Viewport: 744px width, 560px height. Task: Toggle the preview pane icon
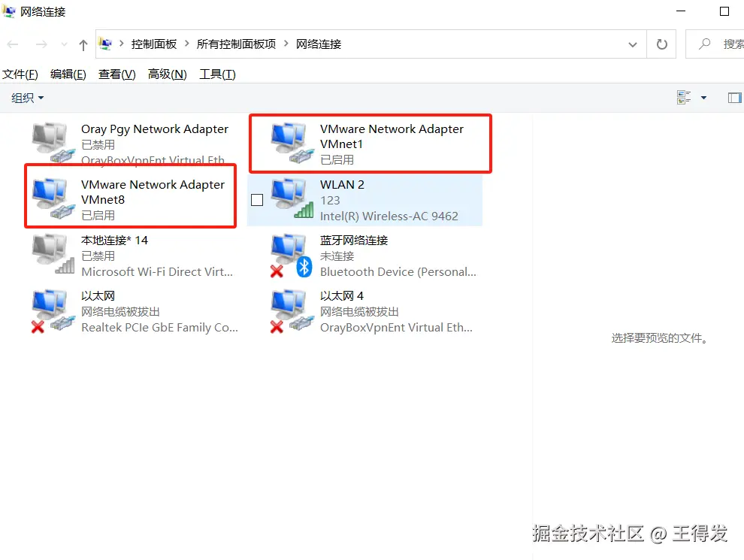click(734, 98)
